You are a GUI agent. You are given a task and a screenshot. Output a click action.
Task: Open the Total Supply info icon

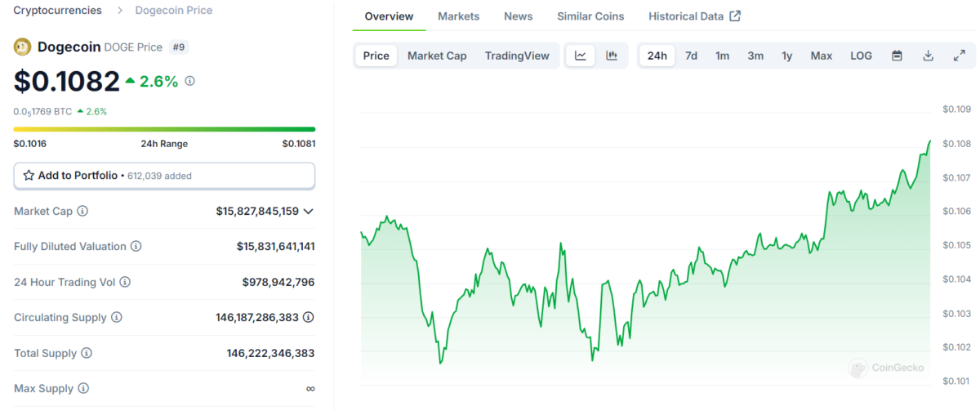coord(87,353)
